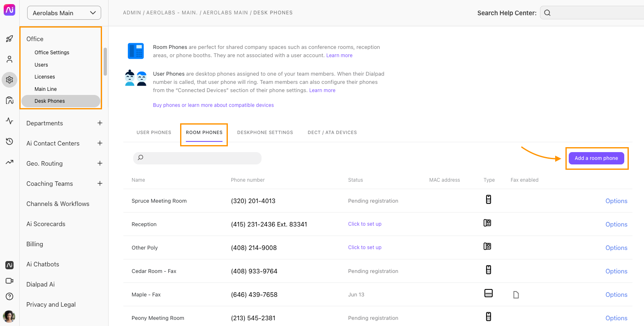This screenshot has width=644, height=326.
Task: Open the person contacts icon in sidebar
Action: [x=9, y=60]
